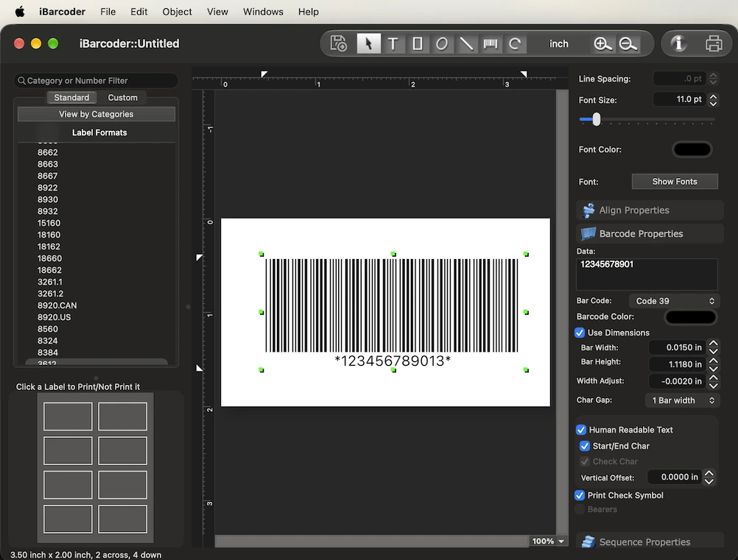Click the zoom in magnifier
The width and height of the screenshot is (738, 560).
pyautogui.click(x=602, y=43)
